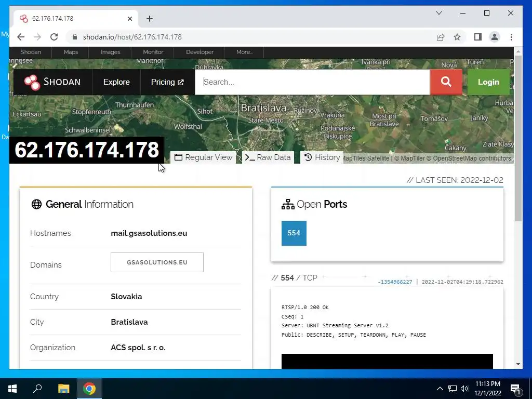Click Server: UBNT Streaming Server line
This screenshot has width=532, height=399.
(x=335, y=325)
